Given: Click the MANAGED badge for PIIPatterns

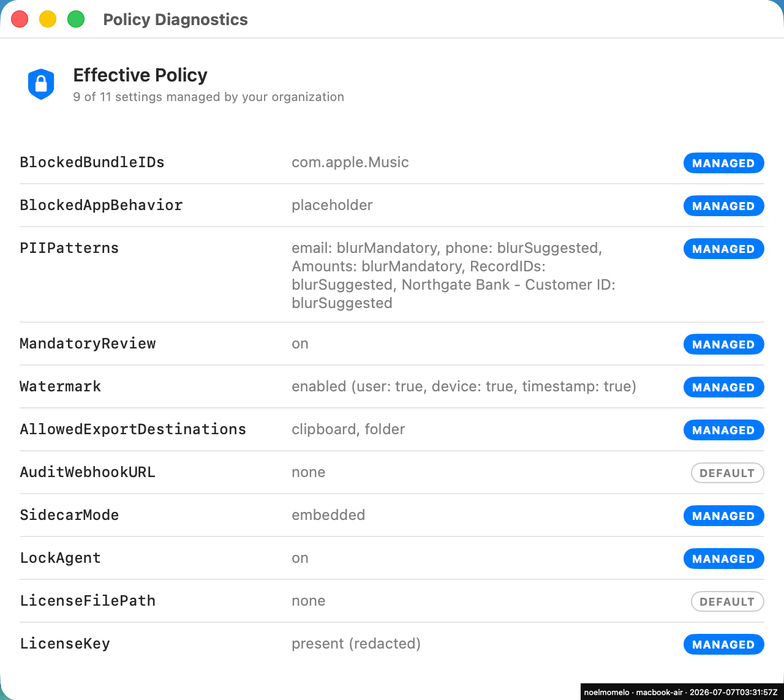Looking at the screenshot, I should (x=723, y=249).
